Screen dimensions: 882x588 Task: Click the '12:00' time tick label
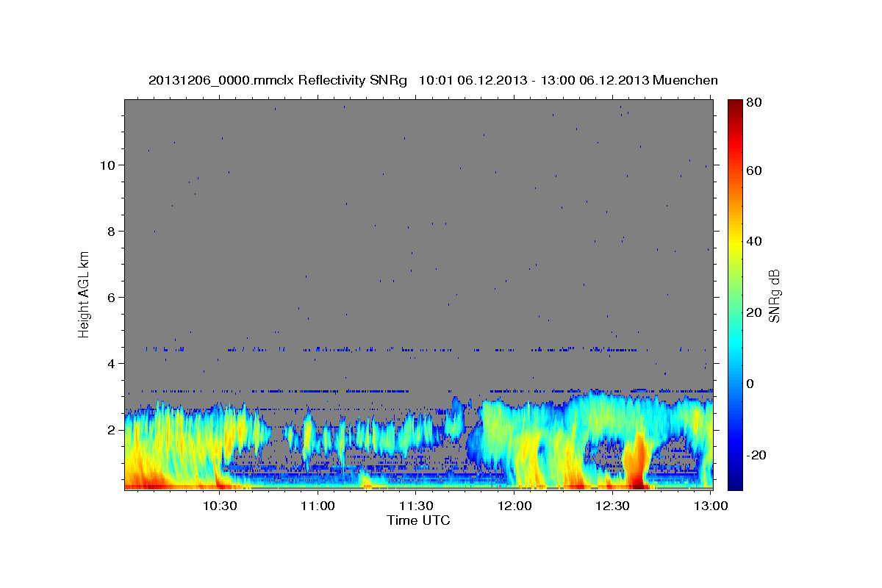[x=514, y=506]
